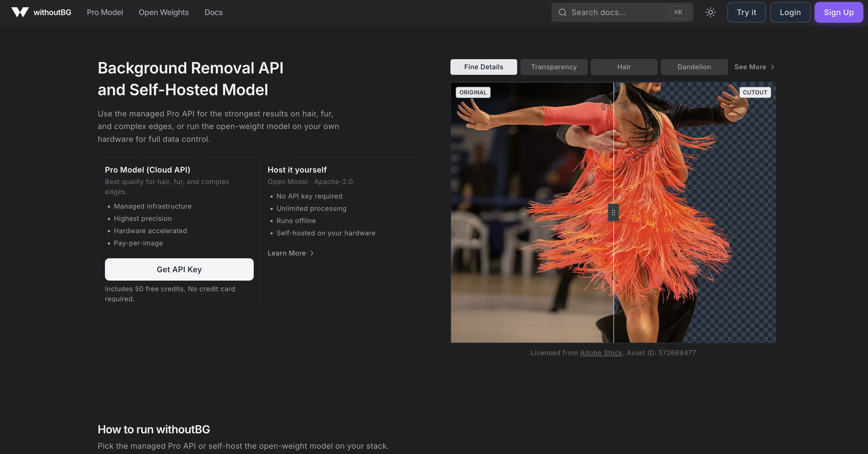Select the Fine Details tab
Screen dimensions: 868x454
pyautogui.click(x=483, y=67)
